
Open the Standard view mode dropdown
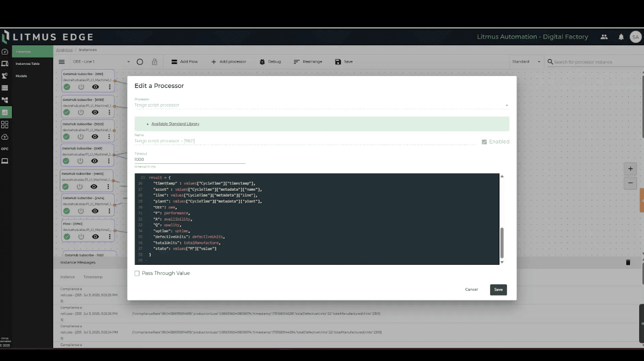pyautogui.click(x=538, y=62)
